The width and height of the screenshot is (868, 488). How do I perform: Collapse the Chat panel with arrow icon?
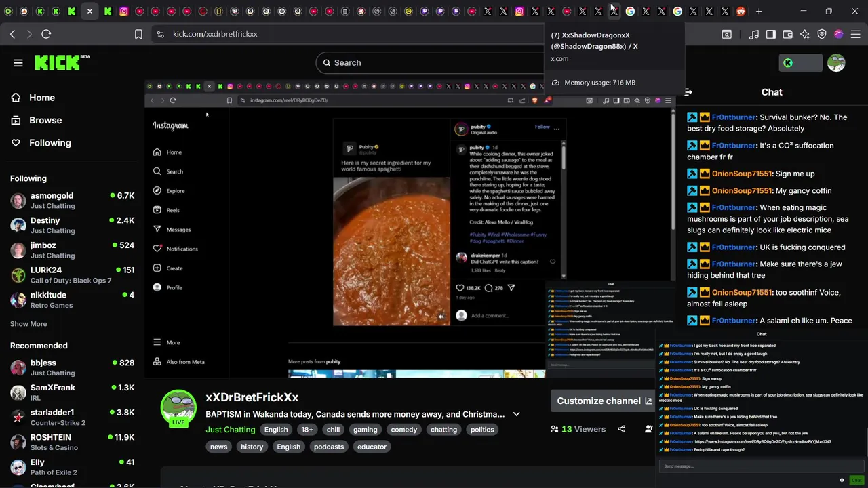[x=688, y=92]
